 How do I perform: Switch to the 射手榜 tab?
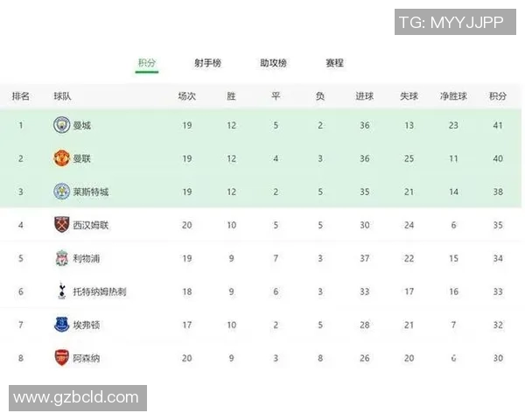[207, 63]
